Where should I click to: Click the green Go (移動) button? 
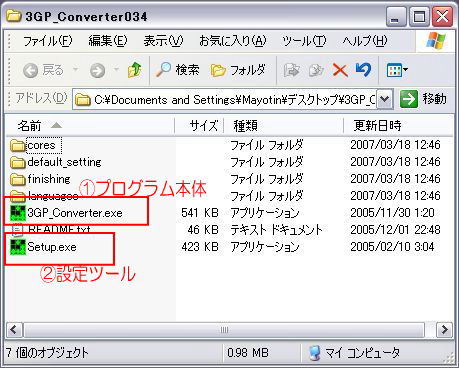coord(423,99)
